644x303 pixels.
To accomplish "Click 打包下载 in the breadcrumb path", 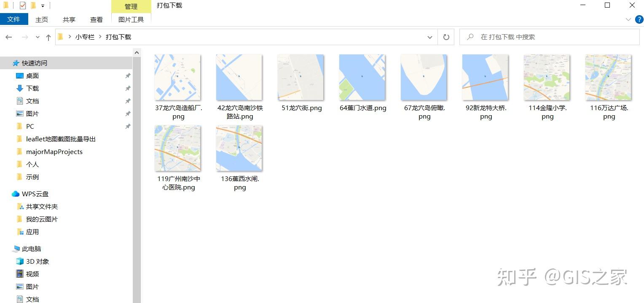I will click(118, 37).
